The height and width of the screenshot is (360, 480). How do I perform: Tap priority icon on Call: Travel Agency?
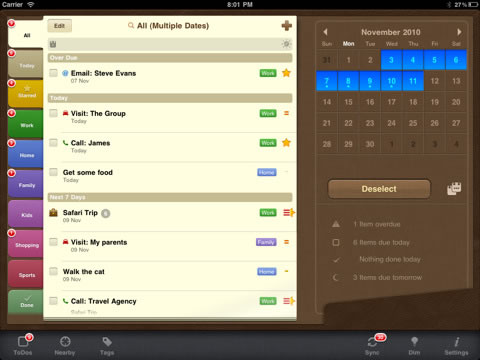[289, 301]
